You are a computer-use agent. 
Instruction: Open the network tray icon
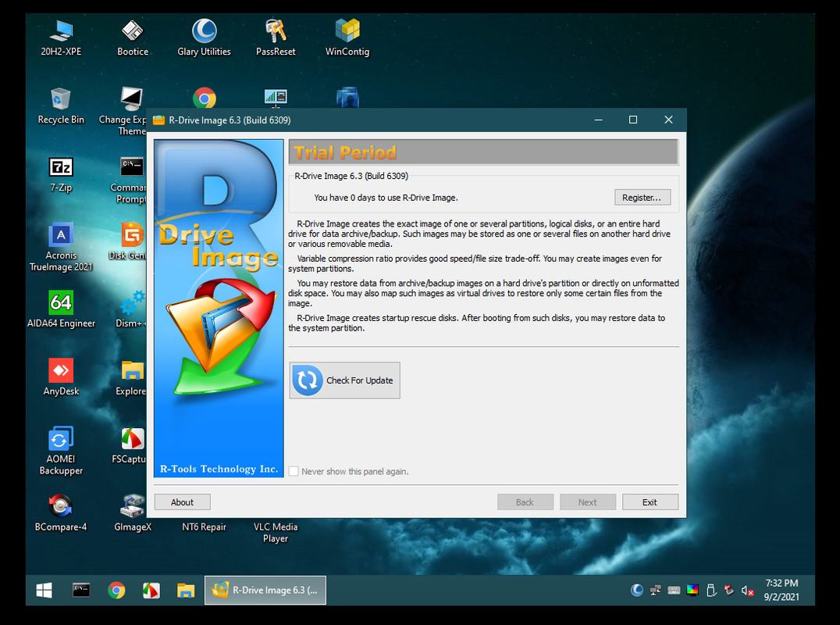coord(655,590)
